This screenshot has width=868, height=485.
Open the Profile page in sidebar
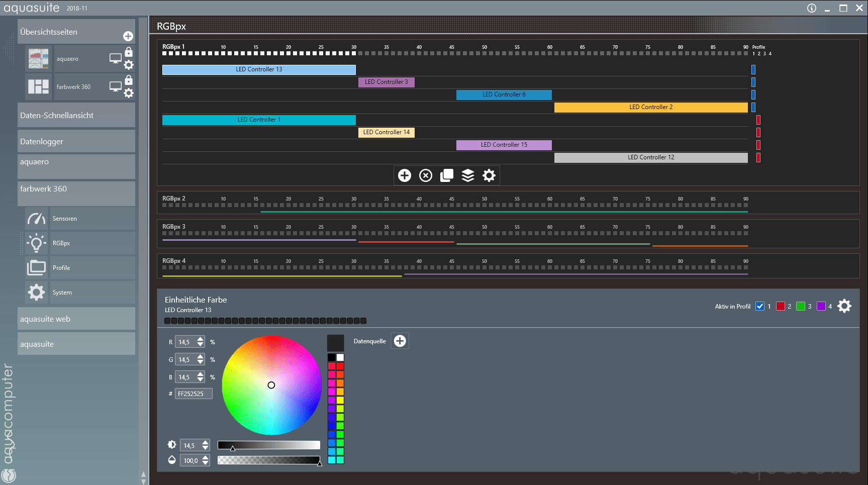tap(92, 268)
